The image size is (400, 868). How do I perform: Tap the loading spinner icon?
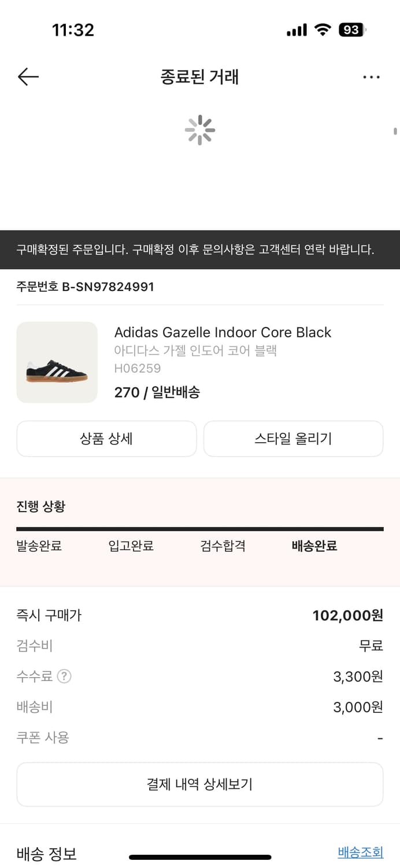[x=200, y=130]
